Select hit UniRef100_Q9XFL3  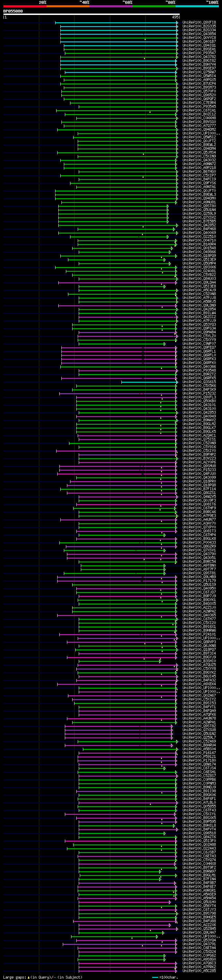[199, 397]
